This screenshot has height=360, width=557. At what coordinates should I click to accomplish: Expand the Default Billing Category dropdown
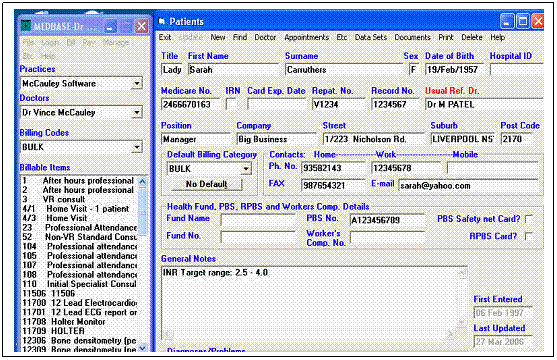(x=246, y=169)
